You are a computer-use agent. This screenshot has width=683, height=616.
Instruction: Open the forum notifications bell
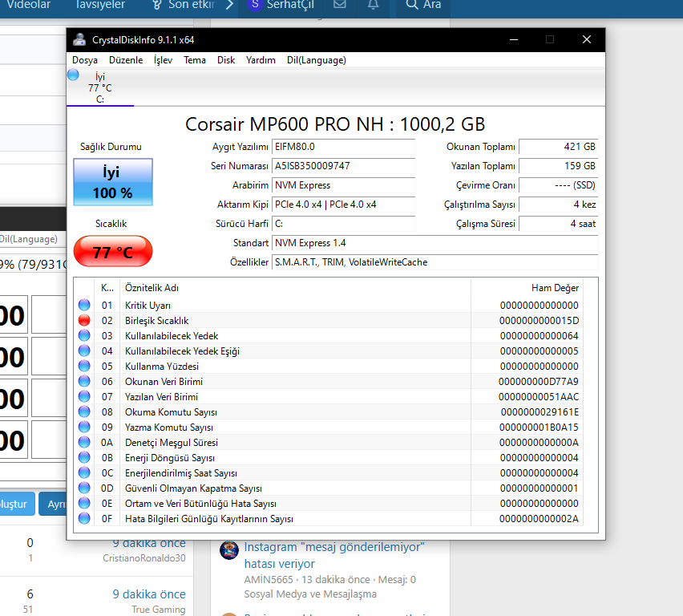[373, 5]
